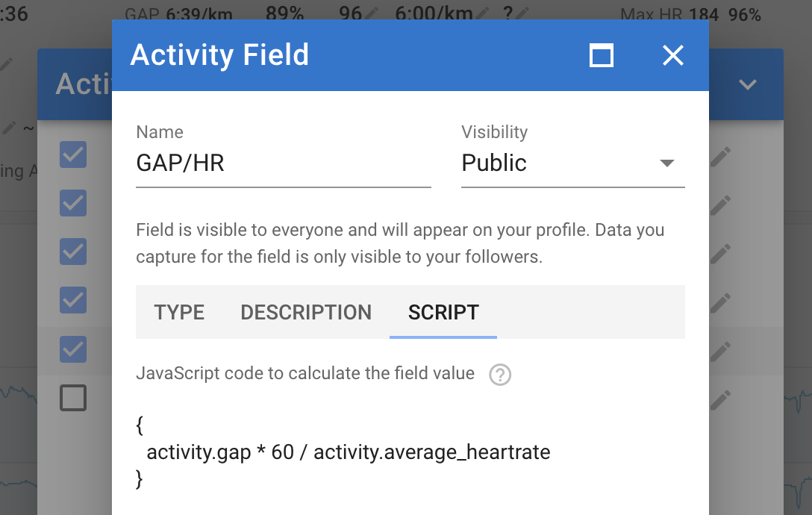This screenshot has width=812, height=515.
Task: Toggle the third checked checkbox
Action: [x=73, y=252]
